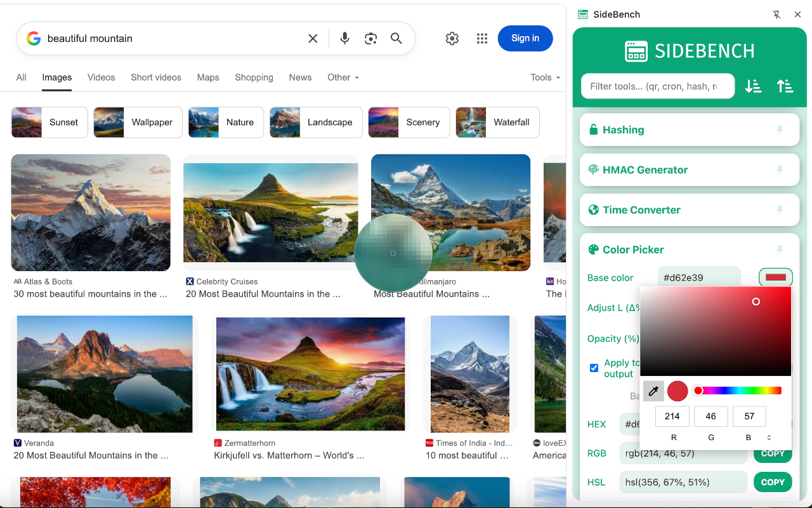Click the filter tools search field
The height and width of the screenshot is (508, 812).
pyautogui.click(x=658, y=86)
